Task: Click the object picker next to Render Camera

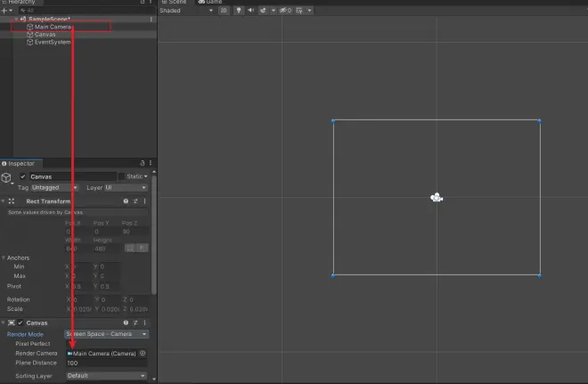Action: [x=143, y=353]
